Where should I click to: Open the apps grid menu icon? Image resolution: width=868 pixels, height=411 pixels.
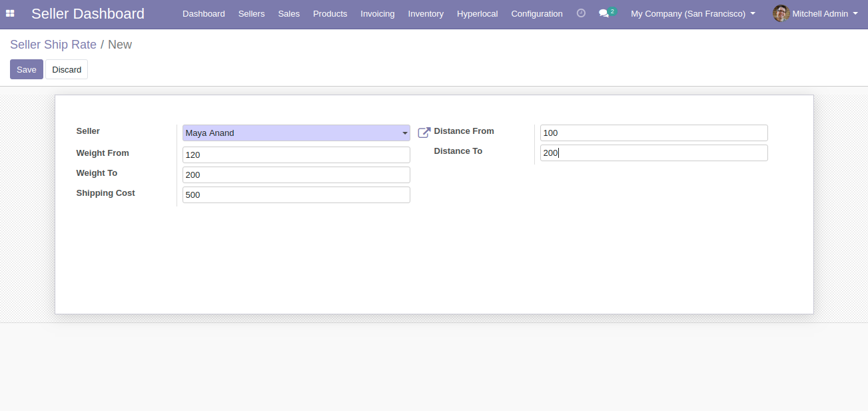[10, 13]
